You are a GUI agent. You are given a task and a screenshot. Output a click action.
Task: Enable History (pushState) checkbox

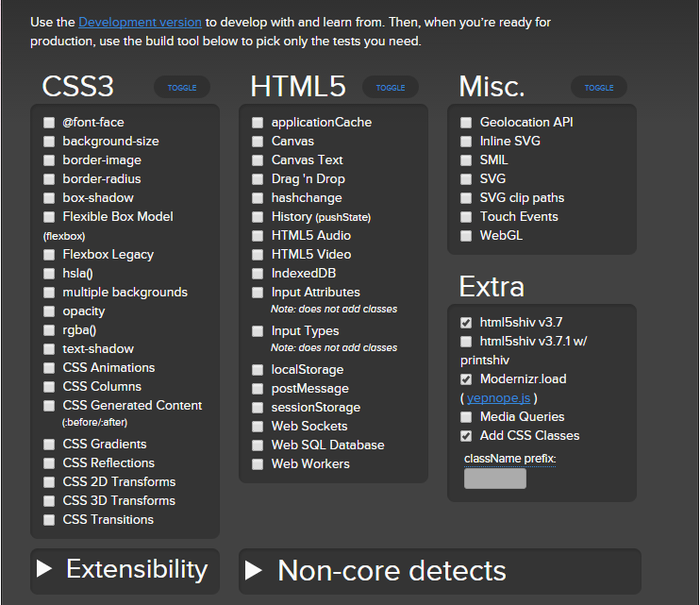(258, 217)
